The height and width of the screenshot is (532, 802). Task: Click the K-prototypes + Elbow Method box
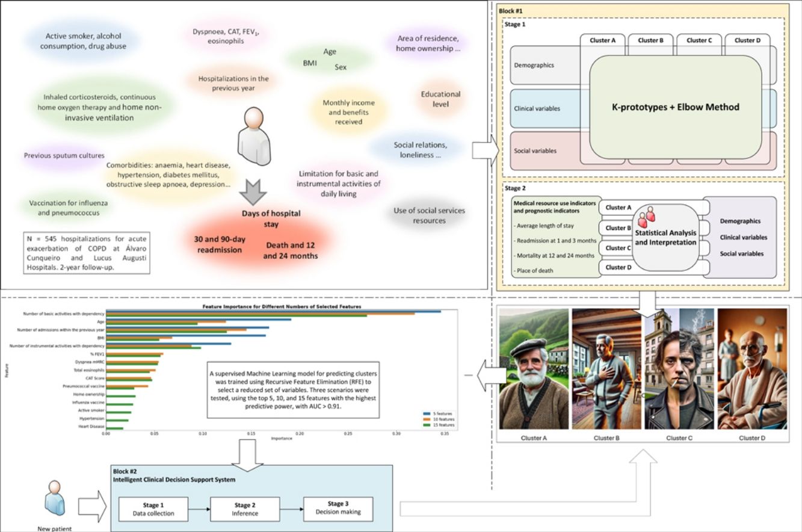click(676, 108)
